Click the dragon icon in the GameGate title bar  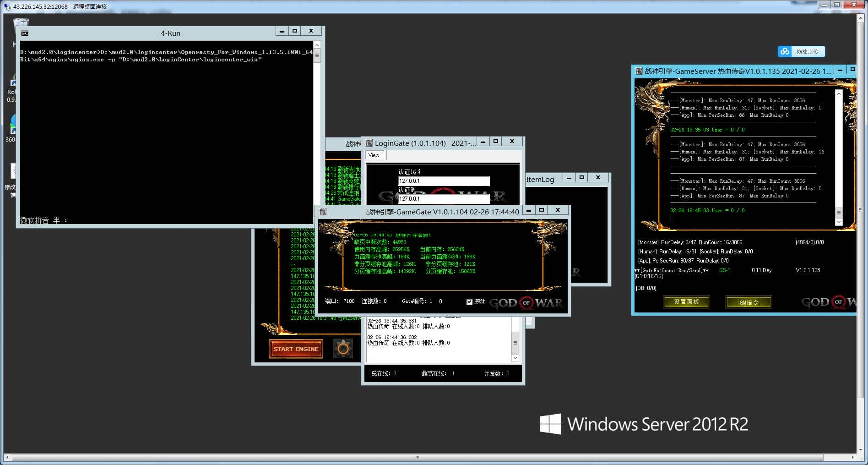(323, 212)
